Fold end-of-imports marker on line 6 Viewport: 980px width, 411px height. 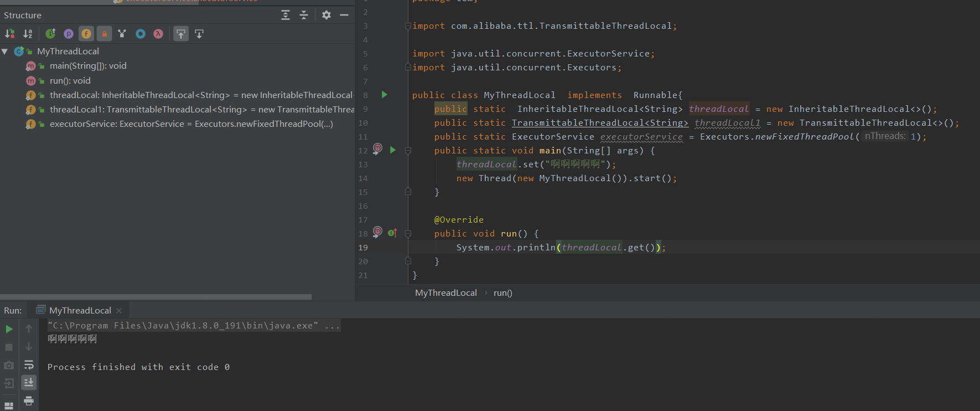[x=408, y=67]
